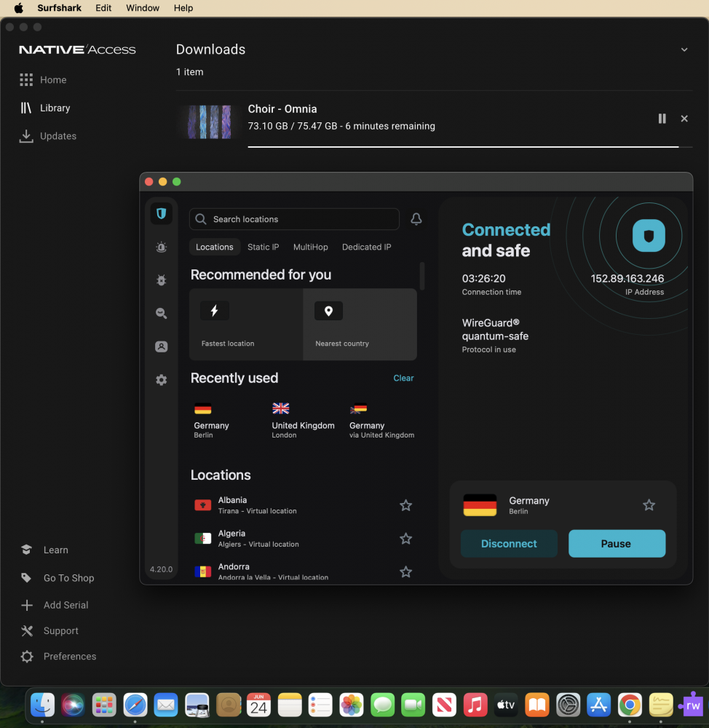Image resolution: width=709 pixels, height=728 pixels.
Task: Open Mail from the Dock
Action: (166, 705)
